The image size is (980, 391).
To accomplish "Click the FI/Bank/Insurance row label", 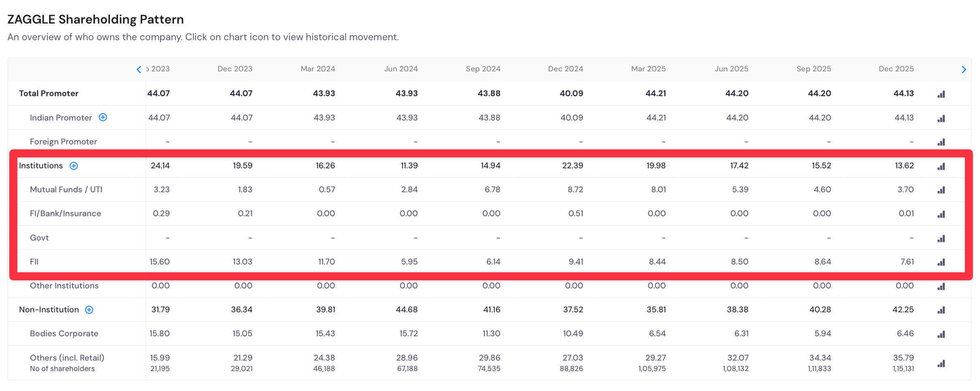I will point(65,213).
